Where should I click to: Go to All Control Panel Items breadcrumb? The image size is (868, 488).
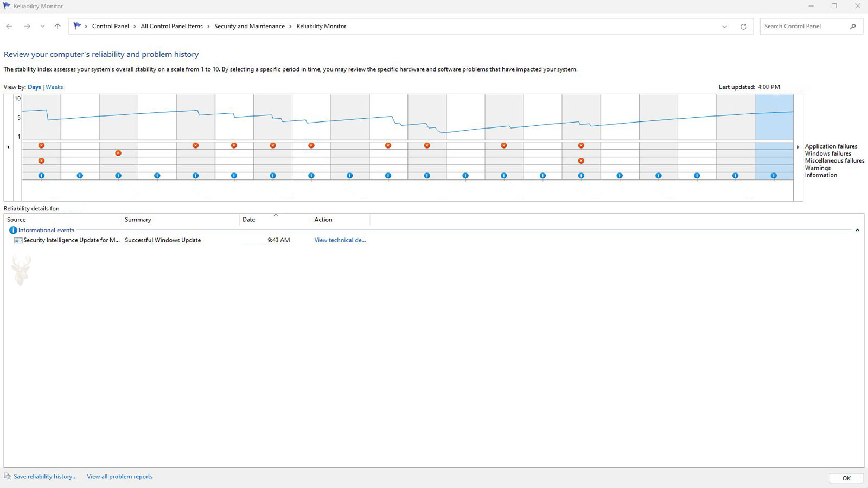171,26
